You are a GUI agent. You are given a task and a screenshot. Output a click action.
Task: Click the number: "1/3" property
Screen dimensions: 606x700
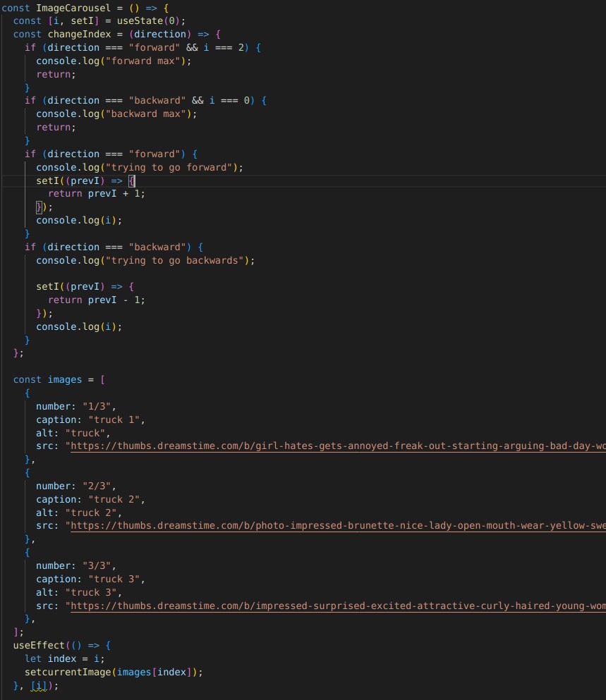pyautogui.click(x=76, y=406)
